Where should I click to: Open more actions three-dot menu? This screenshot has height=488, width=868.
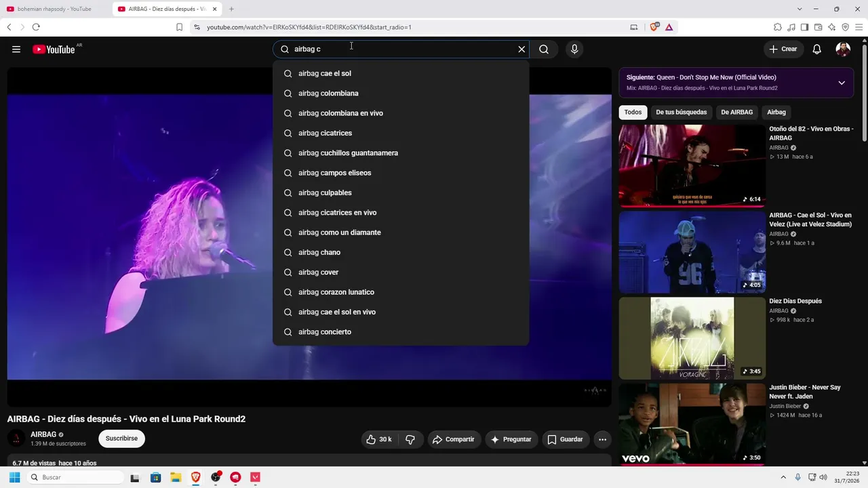(x=602, y=439)
